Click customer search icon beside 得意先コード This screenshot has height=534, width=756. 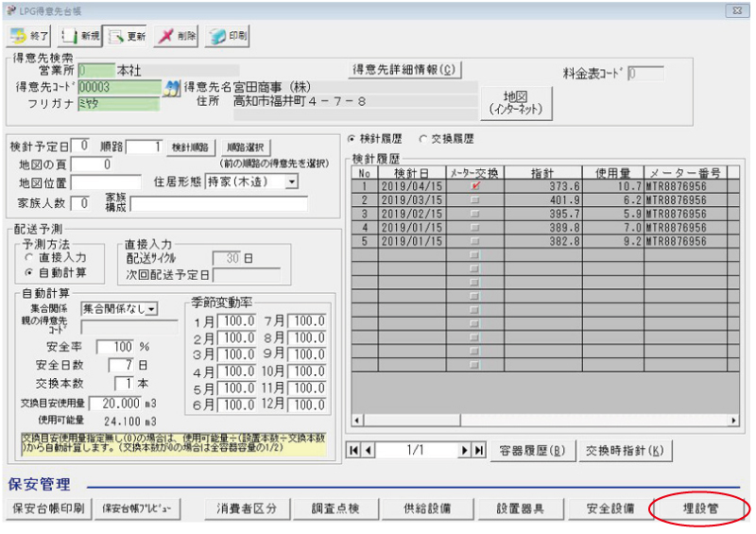[x=172, y=87]
